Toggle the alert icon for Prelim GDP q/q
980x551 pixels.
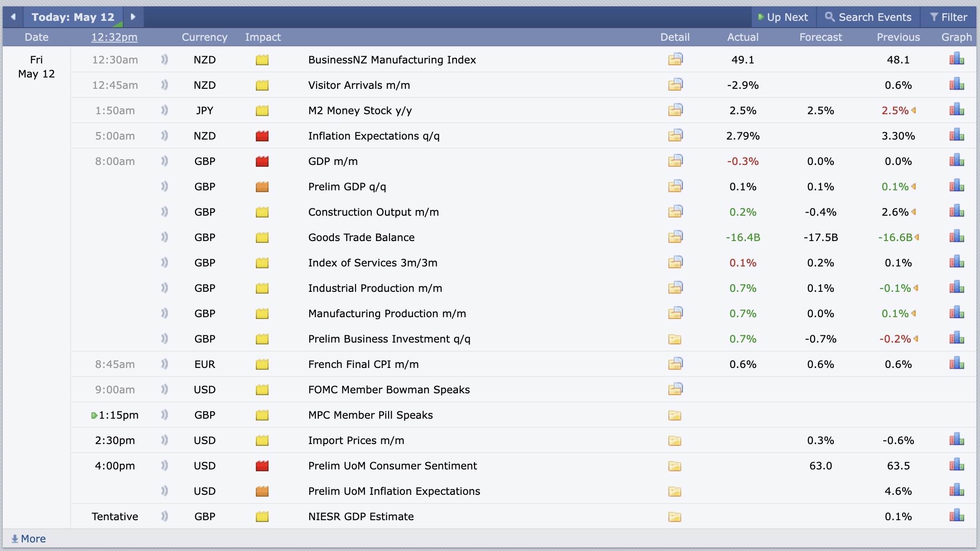tap(164, 186)
